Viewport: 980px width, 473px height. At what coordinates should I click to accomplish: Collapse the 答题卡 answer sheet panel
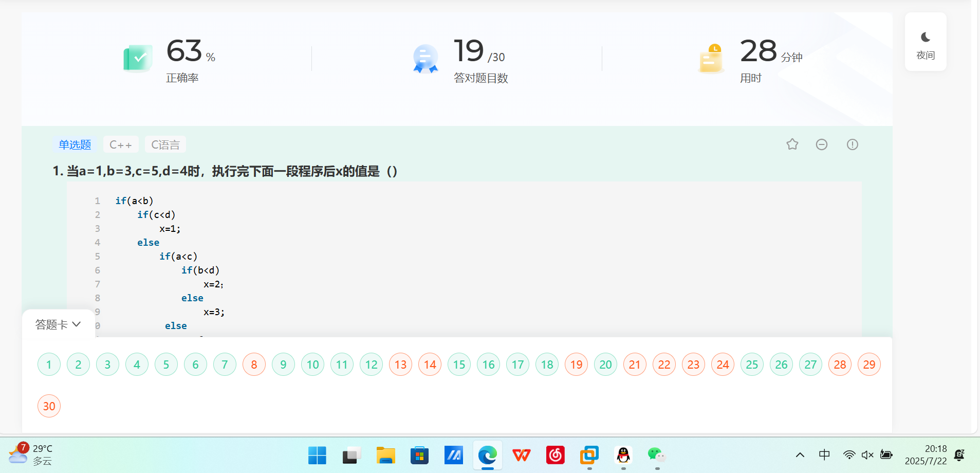tap(58, 323)
